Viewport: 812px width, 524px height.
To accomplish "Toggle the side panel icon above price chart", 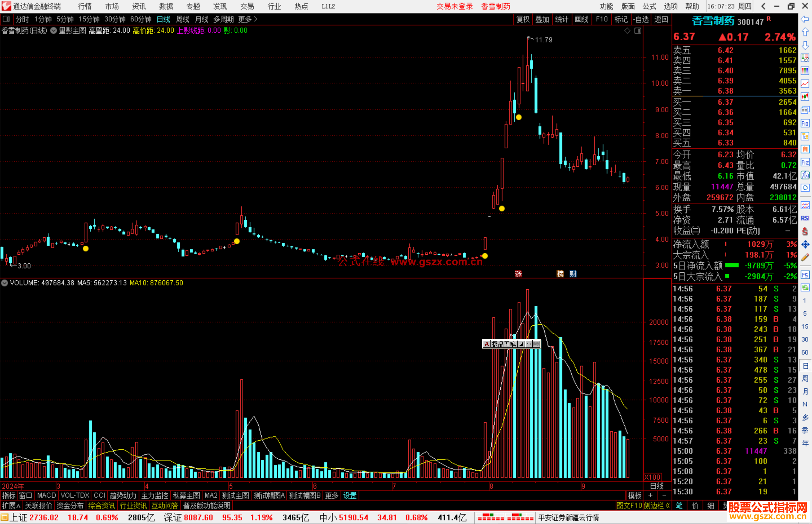I will 638,31.
